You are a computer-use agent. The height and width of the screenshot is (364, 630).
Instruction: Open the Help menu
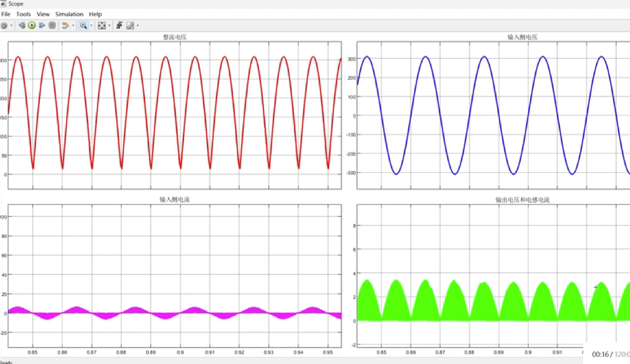click(95, 14)
